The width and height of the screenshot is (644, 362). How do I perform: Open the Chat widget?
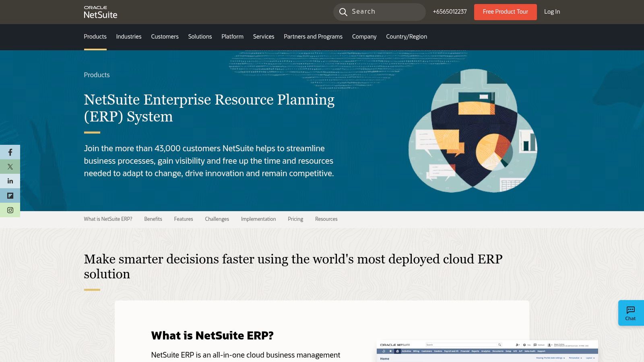[630, 313]
